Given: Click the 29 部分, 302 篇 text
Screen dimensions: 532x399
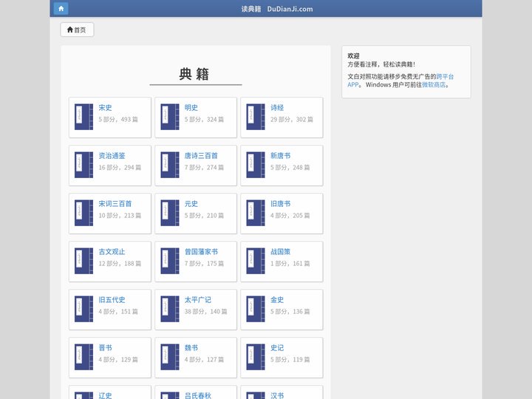Looking at the screenshot, I should (x=291, y=120).
